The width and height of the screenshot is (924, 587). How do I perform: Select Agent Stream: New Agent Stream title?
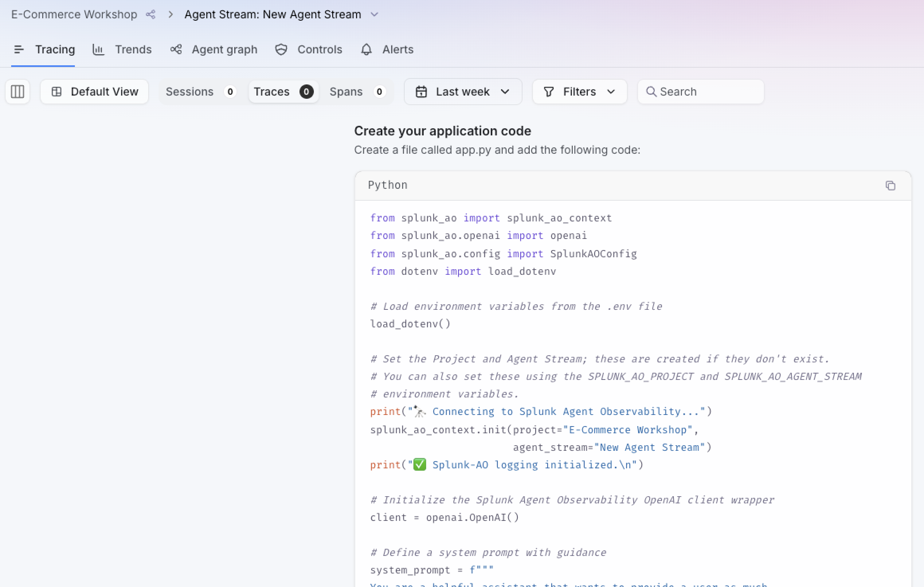pos(273,15)
